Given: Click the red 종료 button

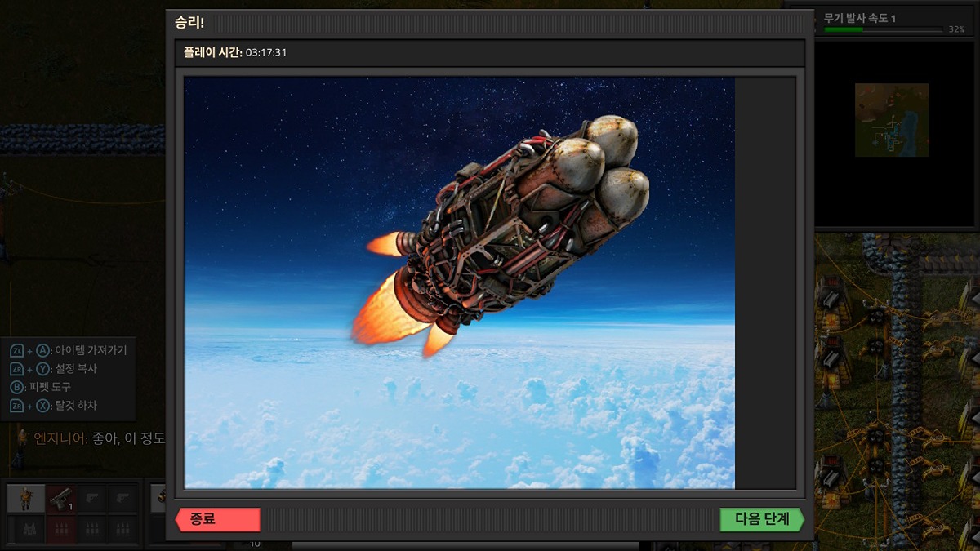Looking at the screenshot, I should [217, 519].
